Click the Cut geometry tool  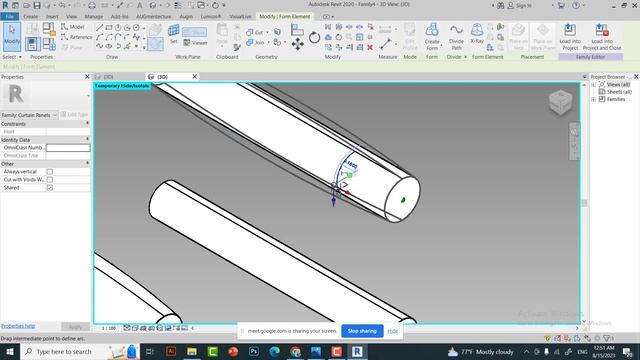click(x=255, y=32)
